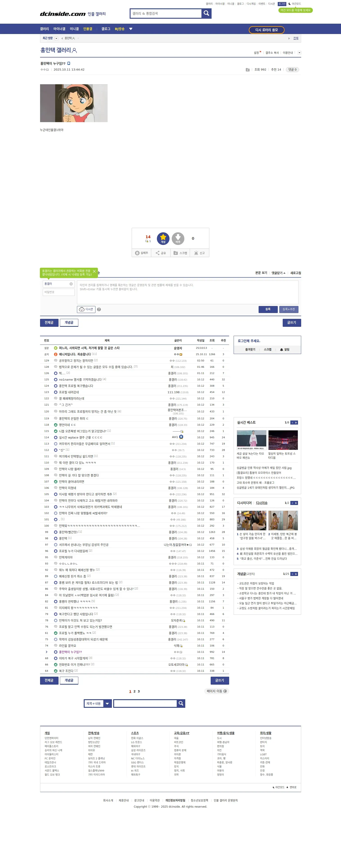This screenshot has height=868, width=341.
Task: Open the 마이너갤 tab in navigation bar
Action: [59, 29]
